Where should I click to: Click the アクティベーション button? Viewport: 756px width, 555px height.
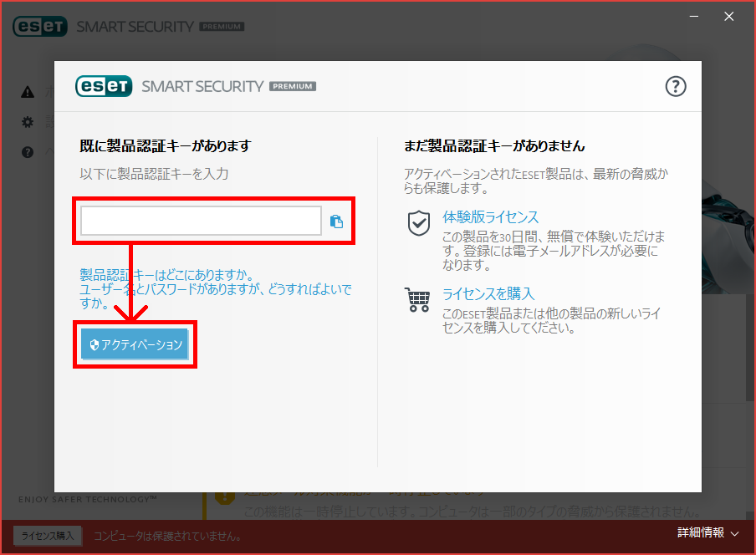tap(135, 344)
